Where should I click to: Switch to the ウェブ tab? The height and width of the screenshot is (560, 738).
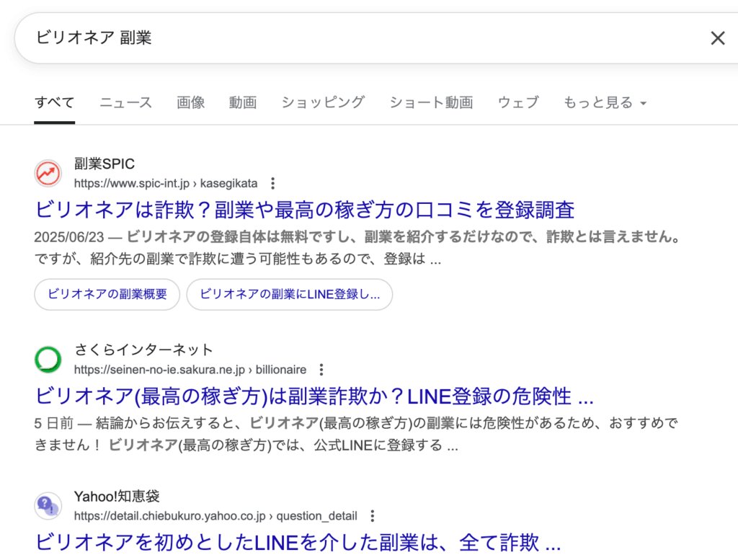tap(518, 102)
